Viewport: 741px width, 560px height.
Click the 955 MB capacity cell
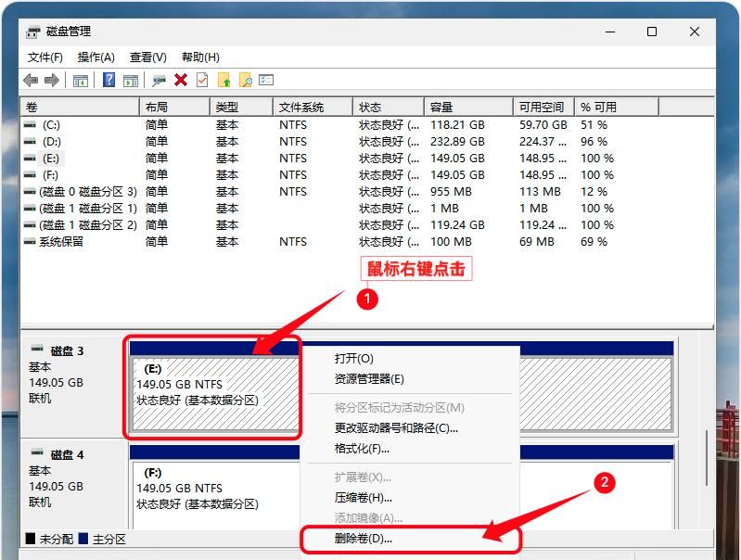click(451, 191)
